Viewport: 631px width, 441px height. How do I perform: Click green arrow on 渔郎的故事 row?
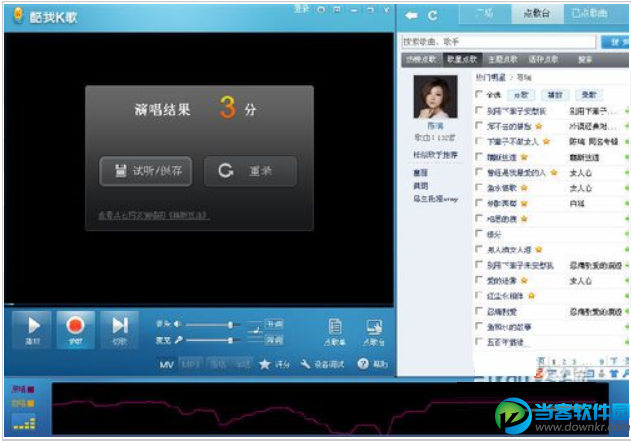click(x=627, y=327)
